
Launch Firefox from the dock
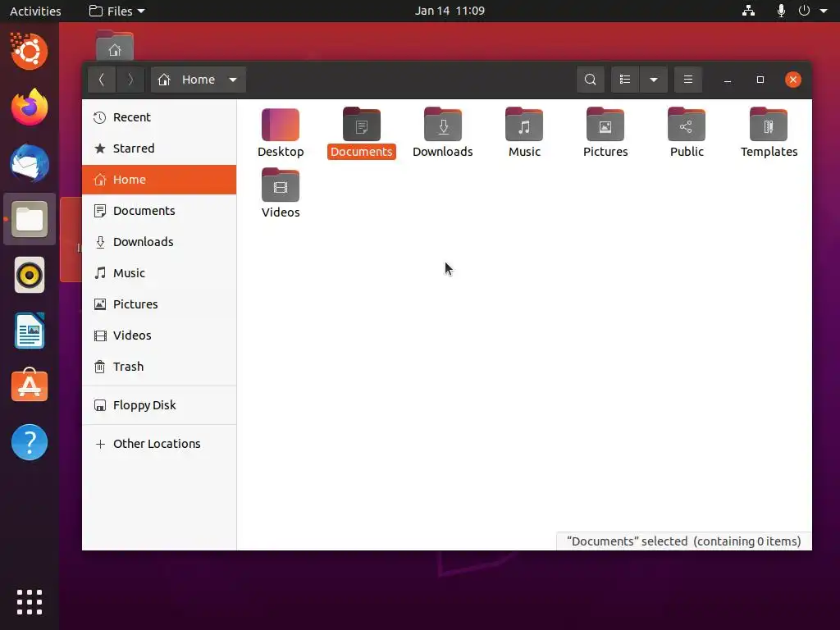(x=30, y=107)
